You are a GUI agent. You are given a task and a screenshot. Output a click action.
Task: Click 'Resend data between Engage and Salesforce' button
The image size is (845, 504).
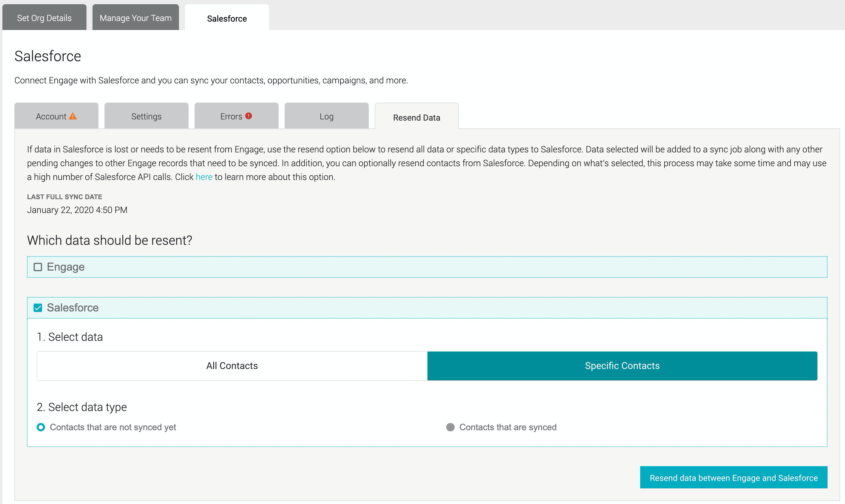click(x=734, y=478)
